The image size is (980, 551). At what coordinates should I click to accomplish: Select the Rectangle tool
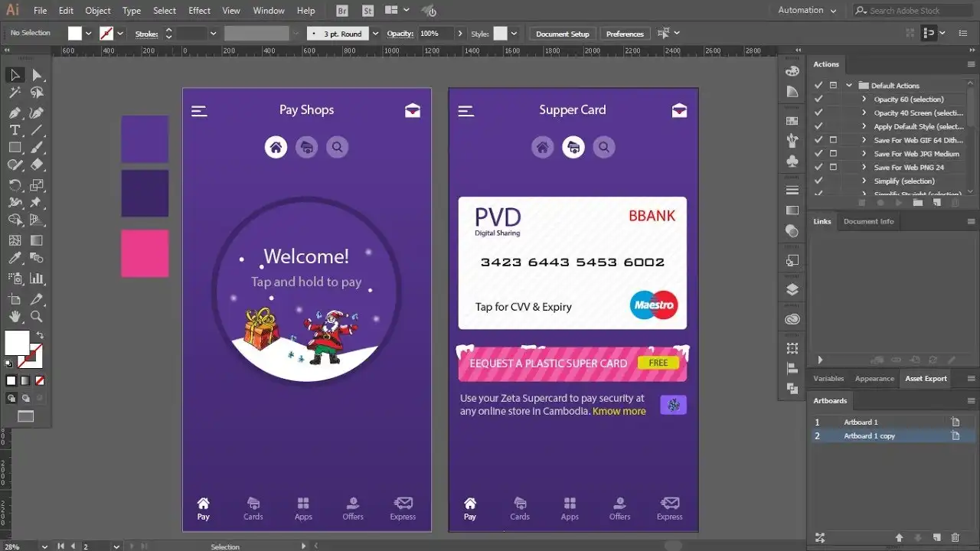15,148
